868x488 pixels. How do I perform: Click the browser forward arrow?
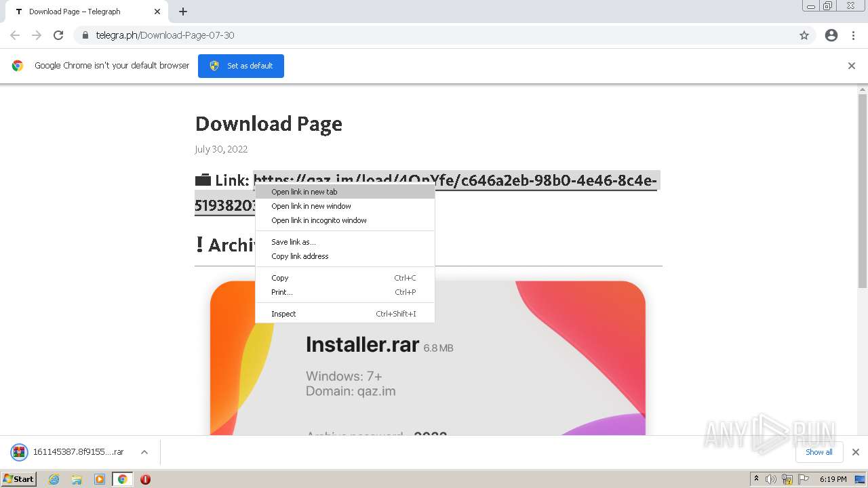(37, 35)
